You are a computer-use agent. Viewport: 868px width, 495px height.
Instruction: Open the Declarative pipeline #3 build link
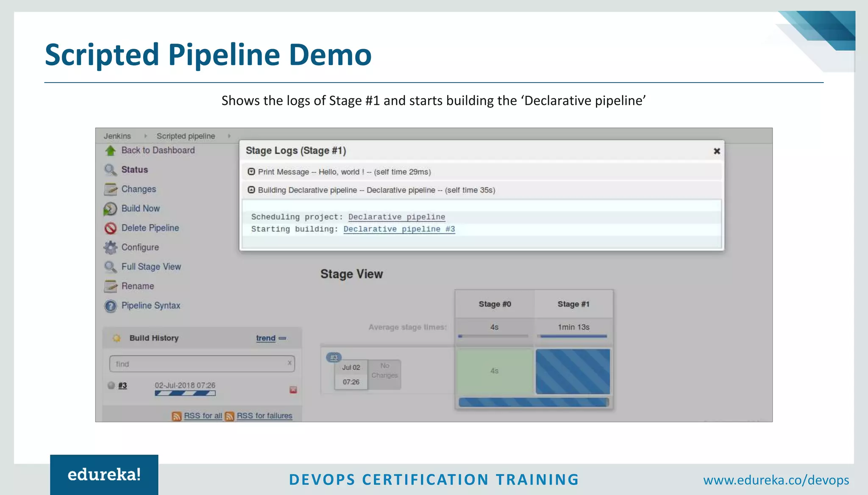[399, 229]
